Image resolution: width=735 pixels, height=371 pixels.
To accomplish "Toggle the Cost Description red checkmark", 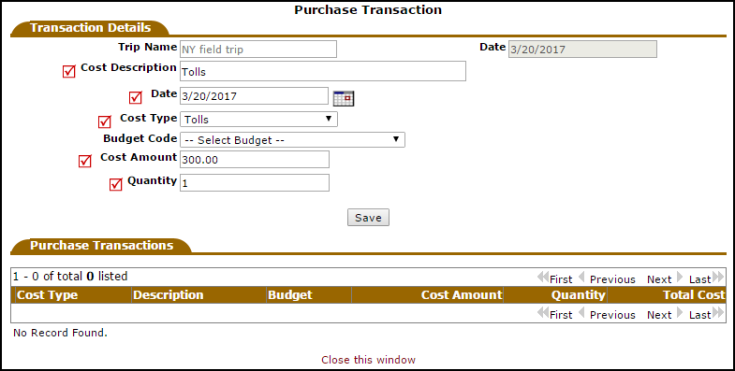I will click(69, 71).
